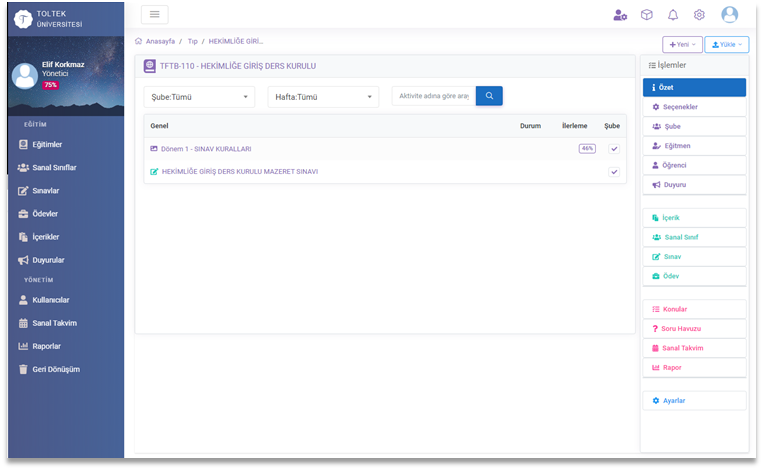Click the blue search magnifier button
Screen dimensions: 763x470
(489, 96)
